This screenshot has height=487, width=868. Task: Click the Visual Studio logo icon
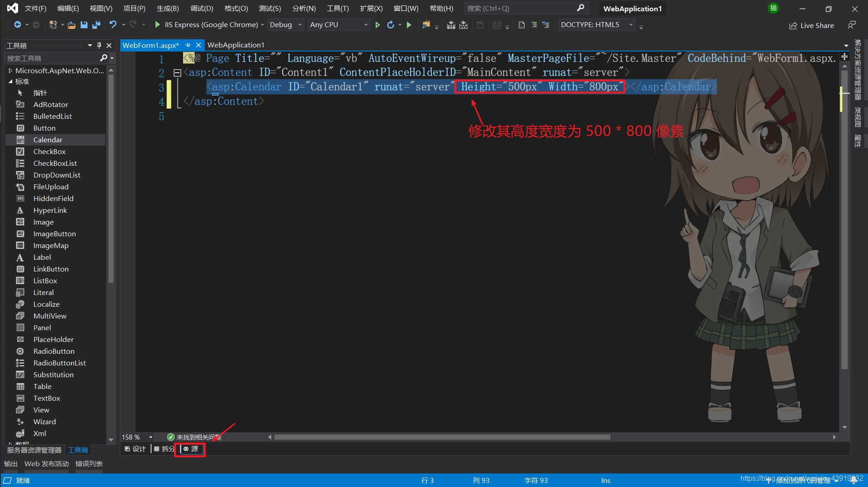point(12,8)
